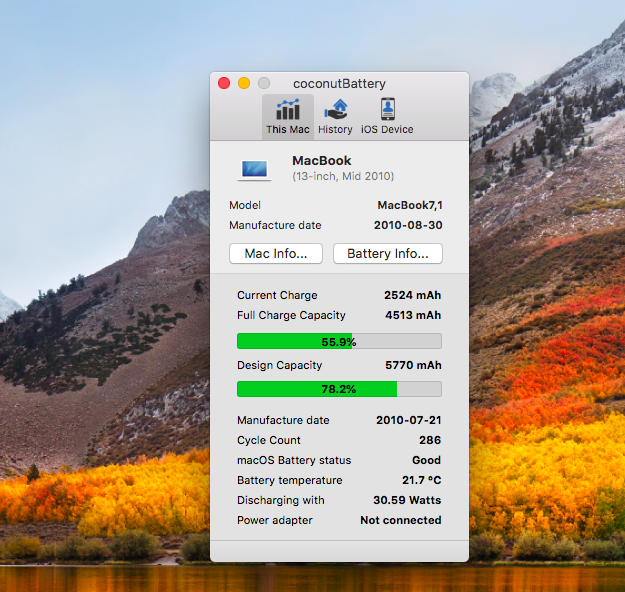Click the 55.9% charge progress bar

point(339,341)
